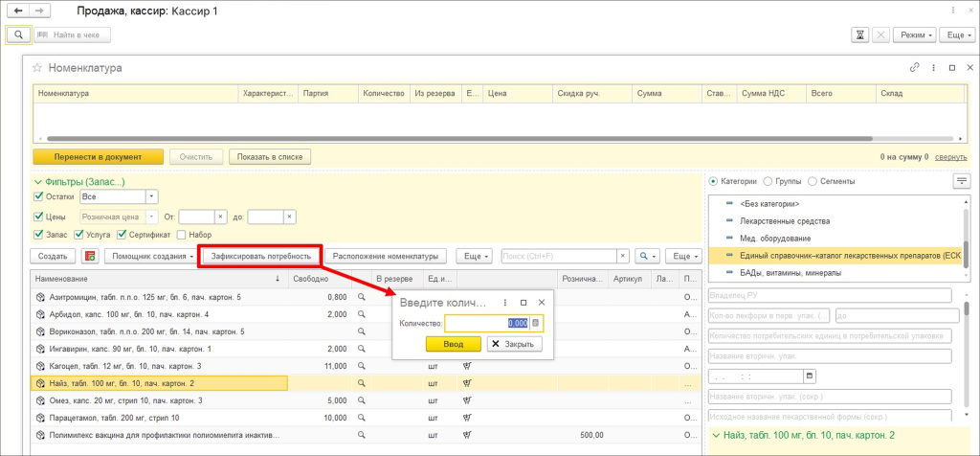Screen dimensions: 980x456
Task: Expand the Помощник создания dropdown
Action: (148, 257)
